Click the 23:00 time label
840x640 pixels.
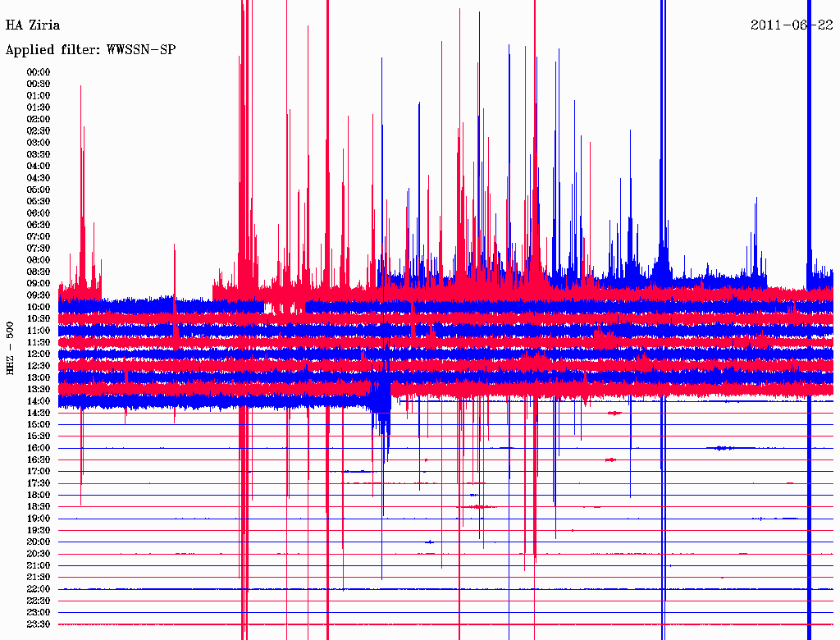pyautogui.click(x=39, y=613)
